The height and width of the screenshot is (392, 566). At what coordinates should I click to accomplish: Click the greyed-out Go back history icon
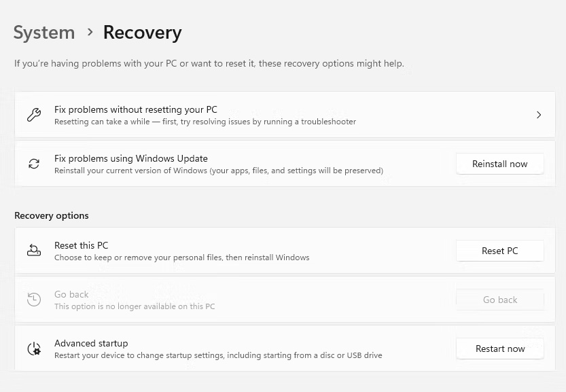[x=34, y=300]
